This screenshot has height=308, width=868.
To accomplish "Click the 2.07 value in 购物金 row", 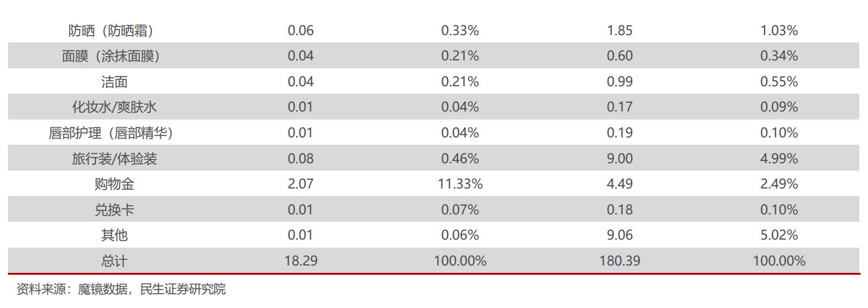I will (x=300, y=184).
